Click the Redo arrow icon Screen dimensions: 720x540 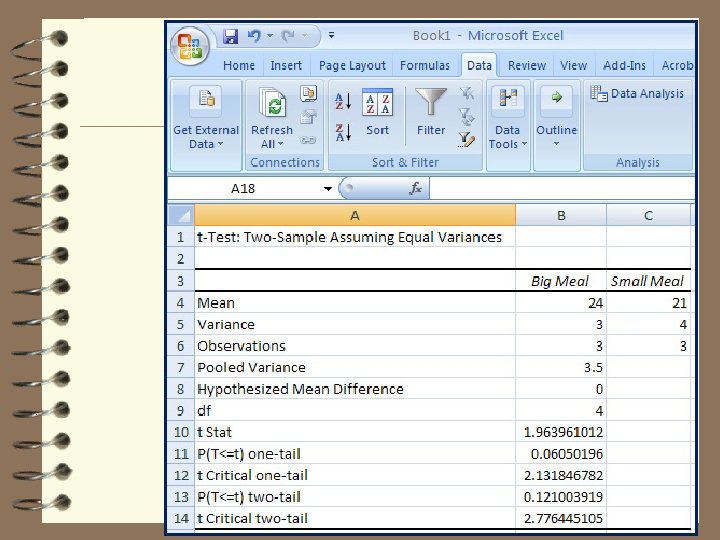pyautogui.click(x=288, y=36)
